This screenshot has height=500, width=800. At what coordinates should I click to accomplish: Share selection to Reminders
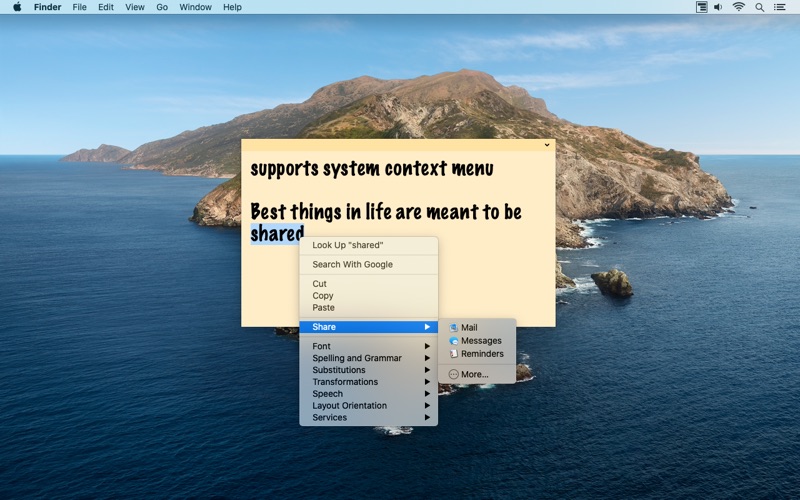pos(477,354)
